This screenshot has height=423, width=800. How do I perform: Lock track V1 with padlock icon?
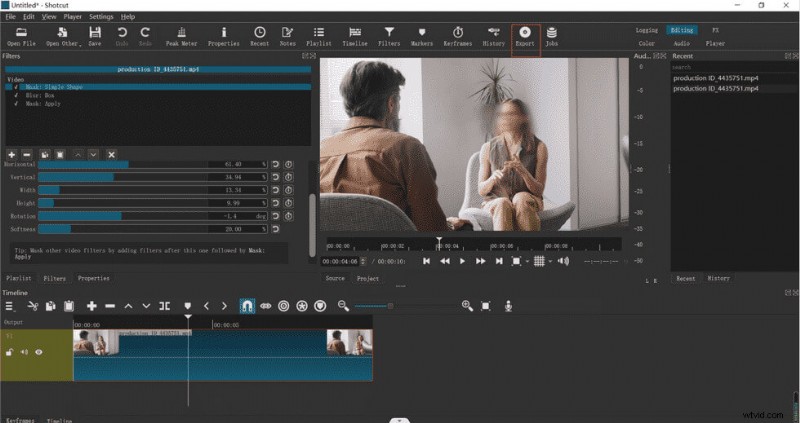tap(9, 352)
